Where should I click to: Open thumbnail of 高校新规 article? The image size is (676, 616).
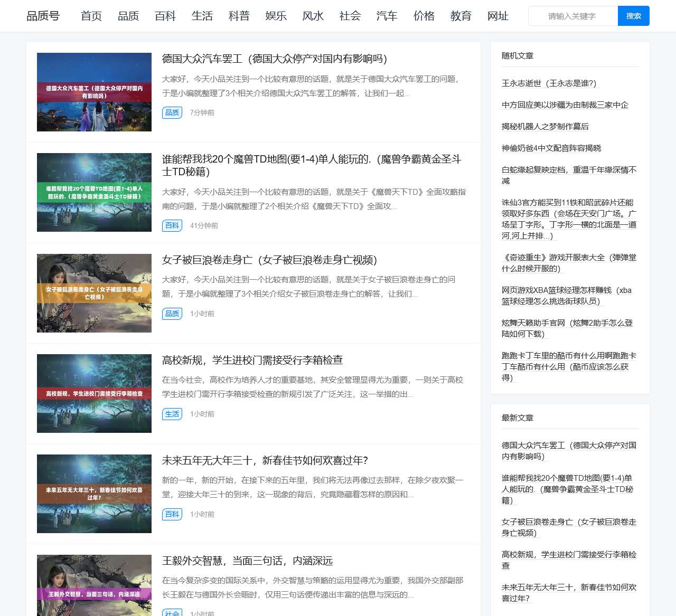pos(94,393)
